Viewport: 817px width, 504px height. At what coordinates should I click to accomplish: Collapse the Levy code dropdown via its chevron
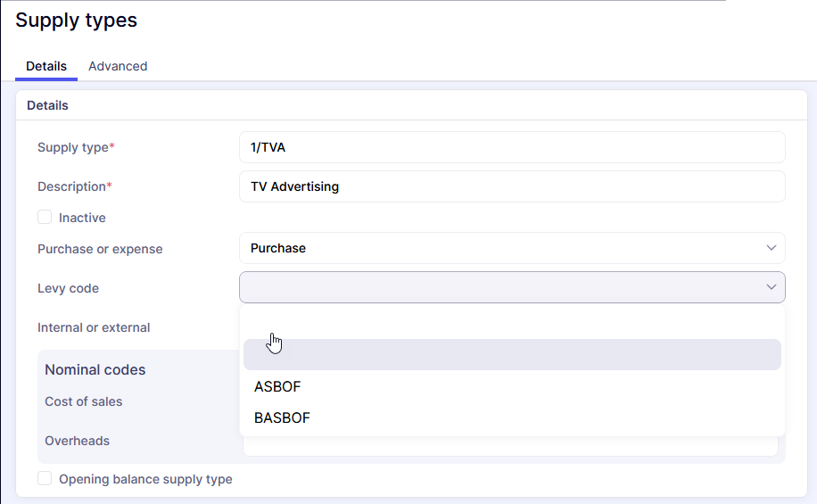[x=771, y=287]
